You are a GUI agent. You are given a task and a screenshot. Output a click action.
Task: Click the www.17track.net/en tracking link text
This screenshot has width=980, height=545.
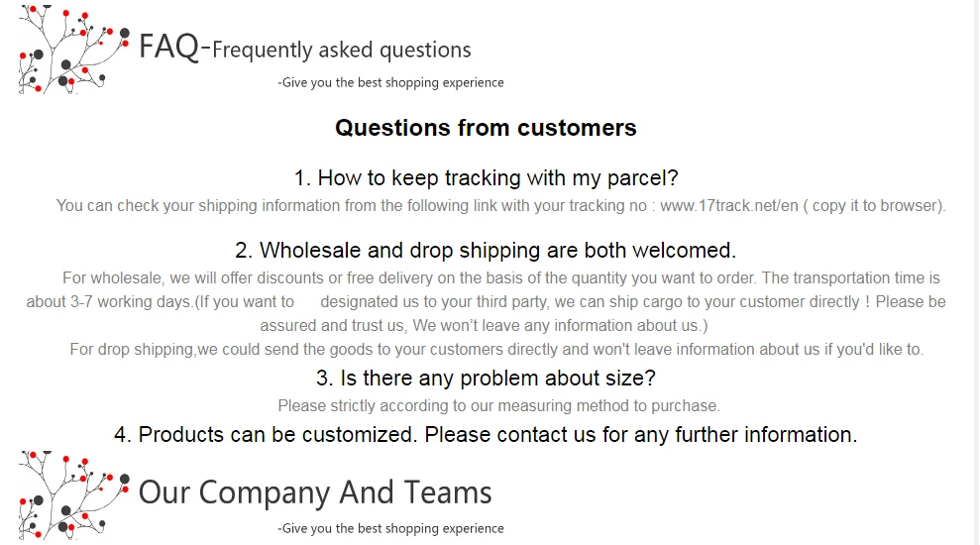click(729, 206)
